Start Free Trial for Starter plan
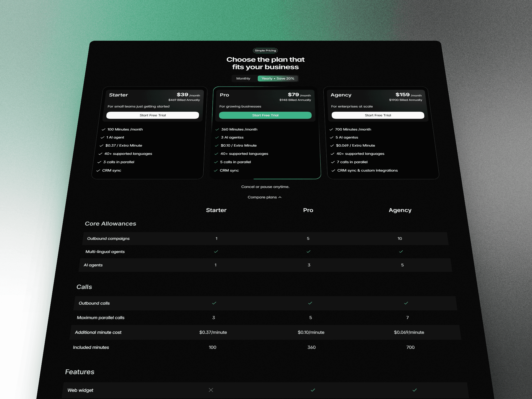This screenshot has width=532, height=399. coord(153,115)
